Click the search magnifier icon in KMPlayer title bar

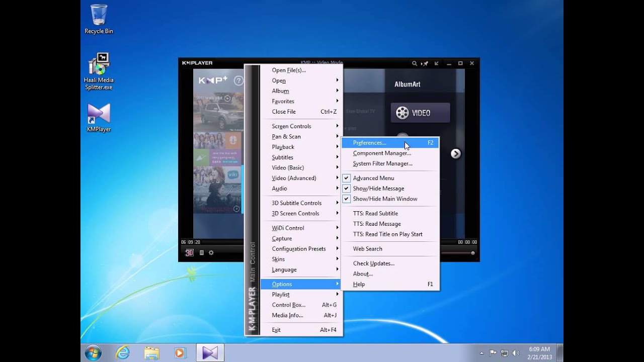coord(415,63)
